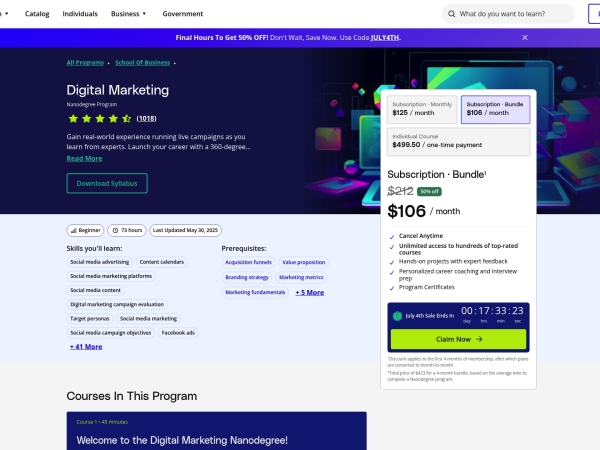Viewport: 600px width, 450px height.
Task: Click the Social media advertising skill tag
Action: point(99,262)
